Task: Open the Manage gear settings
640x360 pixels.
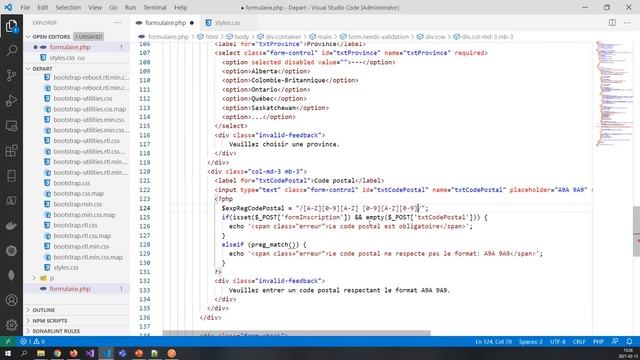Action: coord(11,325)
